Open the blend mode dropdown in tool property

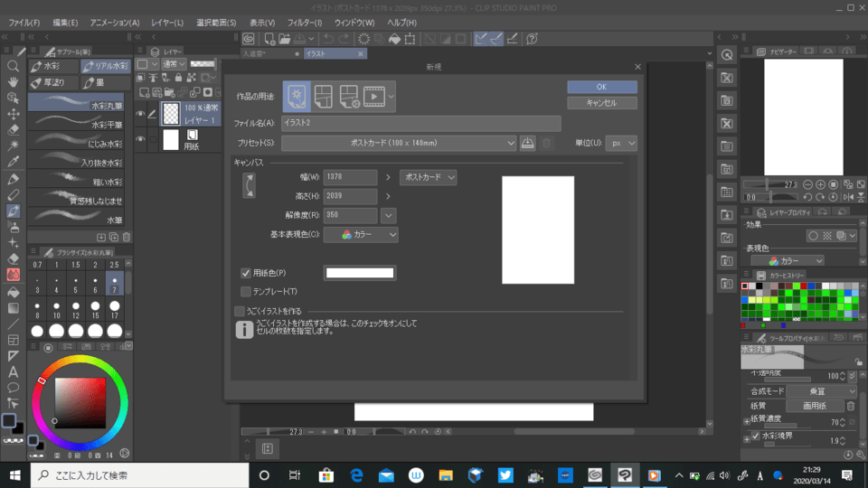(822, 391)
